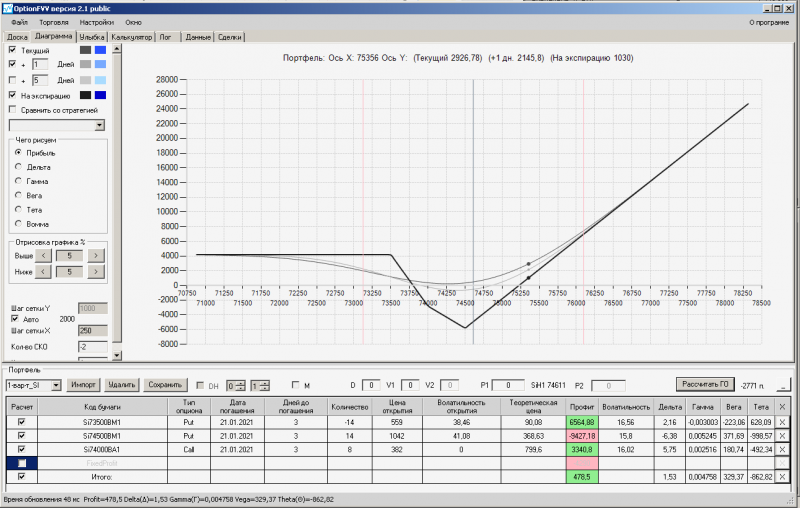Viewport: 800px width, 508px height.
Task: Open the strategy comparison dropdown
Action: pos(99,125)
